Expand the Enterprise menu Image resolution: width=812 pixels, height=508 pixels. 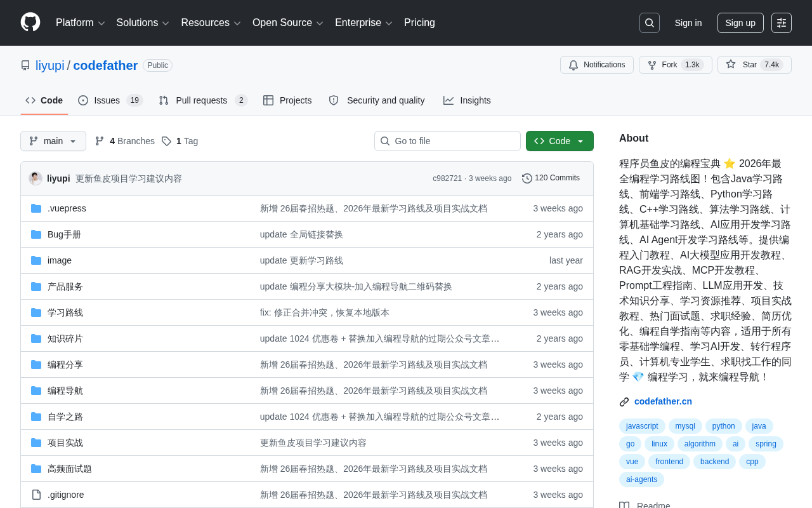(363, 23)
